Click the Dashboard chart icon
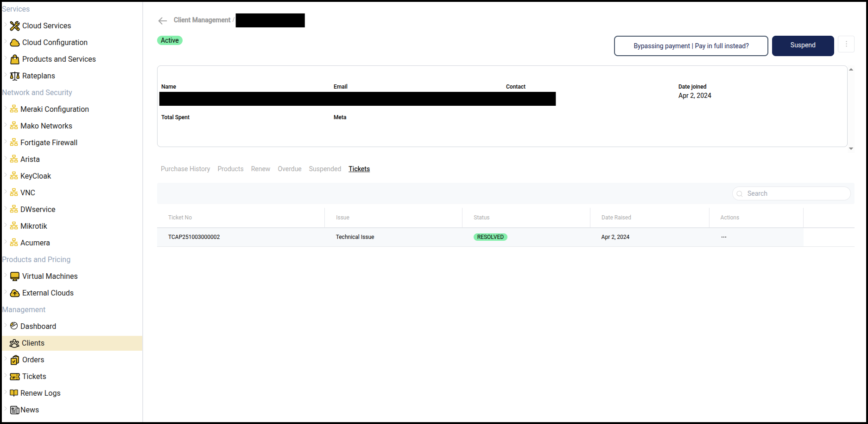868x424 pixels. [x=14, y=326]
